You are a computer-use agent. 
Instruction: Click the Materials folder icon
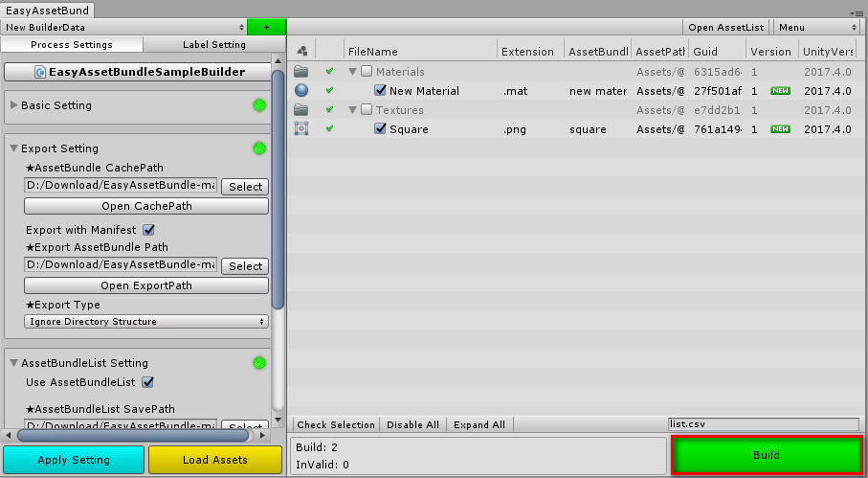[x=301, y=72]
